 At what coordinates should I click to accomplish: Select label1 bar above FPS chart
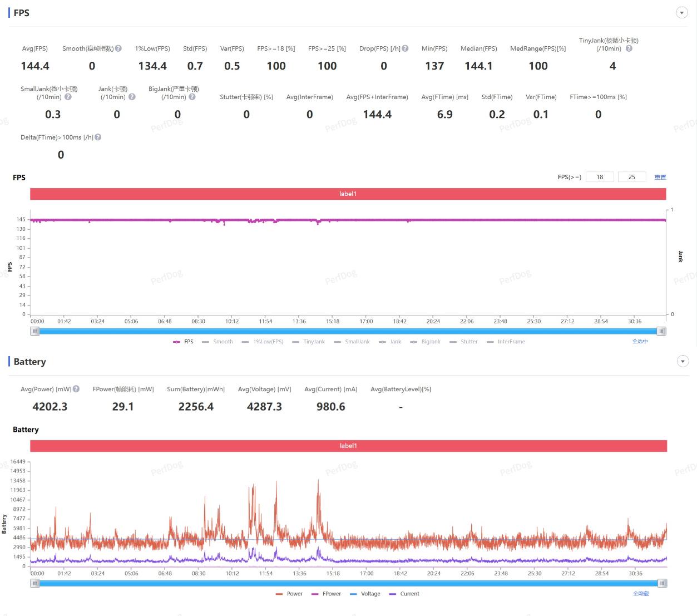[348, 194]
